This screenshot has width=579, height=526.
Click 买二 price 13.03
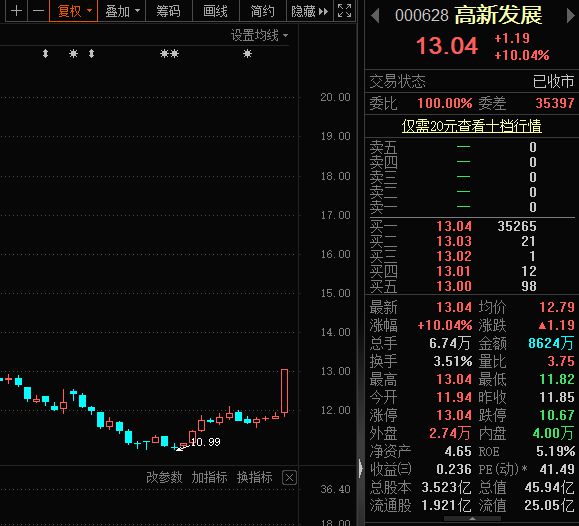(454, 241)
